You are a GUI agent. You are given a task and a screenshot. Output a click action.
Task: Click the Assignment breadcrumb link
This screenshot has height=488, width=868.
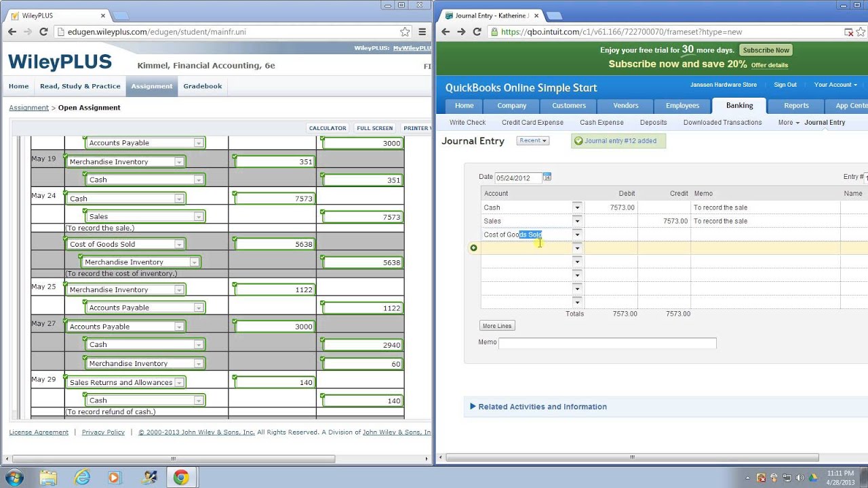(x=29, y=108)
